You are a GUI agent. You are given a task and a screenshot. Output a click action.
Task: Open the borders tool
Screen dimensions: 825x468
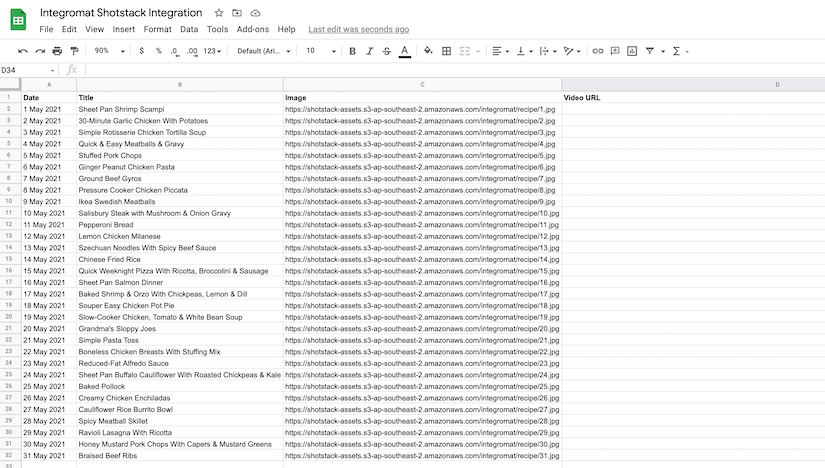(x=447, y=51)
